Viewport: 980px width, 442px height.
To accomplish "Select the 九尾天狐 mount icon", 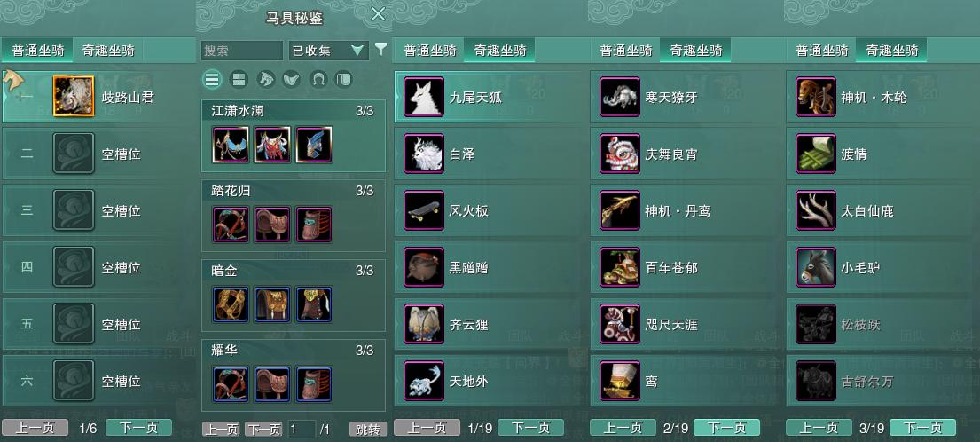I will [424, 97].
